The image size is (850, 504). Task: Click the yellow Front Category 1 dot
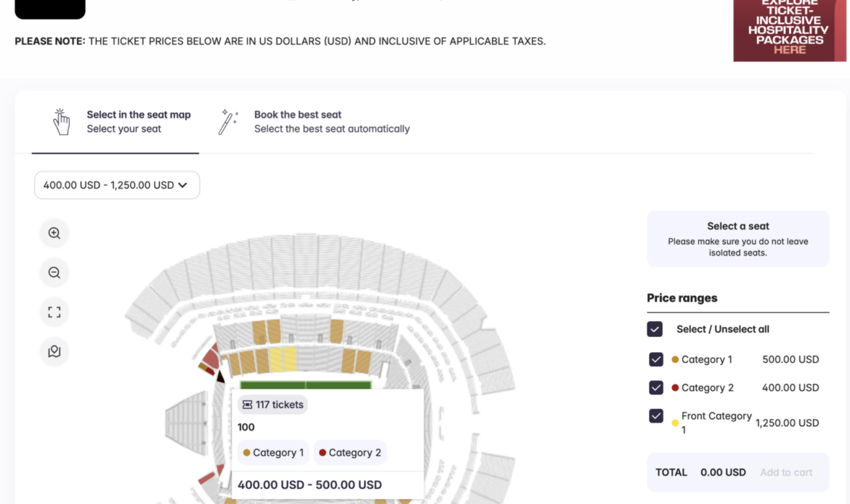[x=675, y=423]
